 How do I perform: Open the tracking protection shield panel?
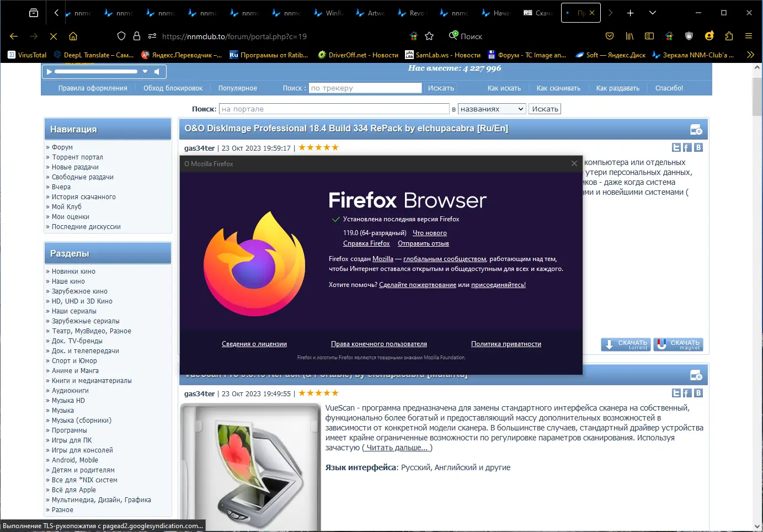coord(121,36)
